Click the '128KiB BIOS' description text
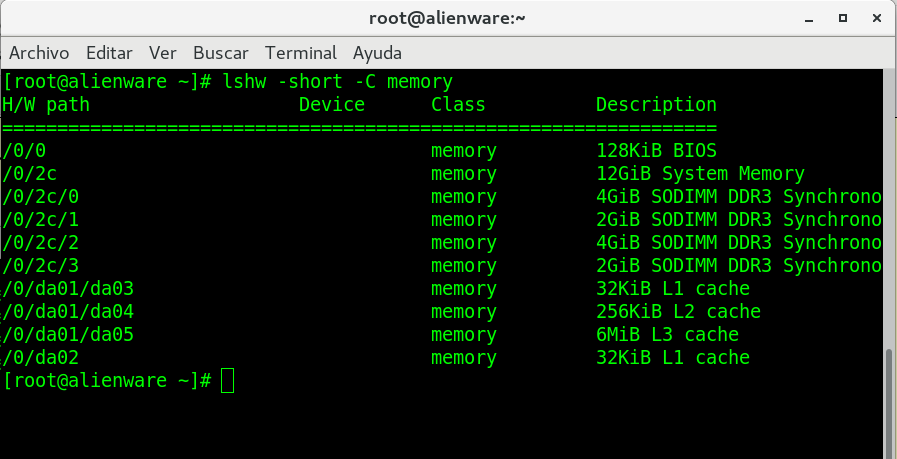Screen dimensions: 897x459 pos(656,151)
